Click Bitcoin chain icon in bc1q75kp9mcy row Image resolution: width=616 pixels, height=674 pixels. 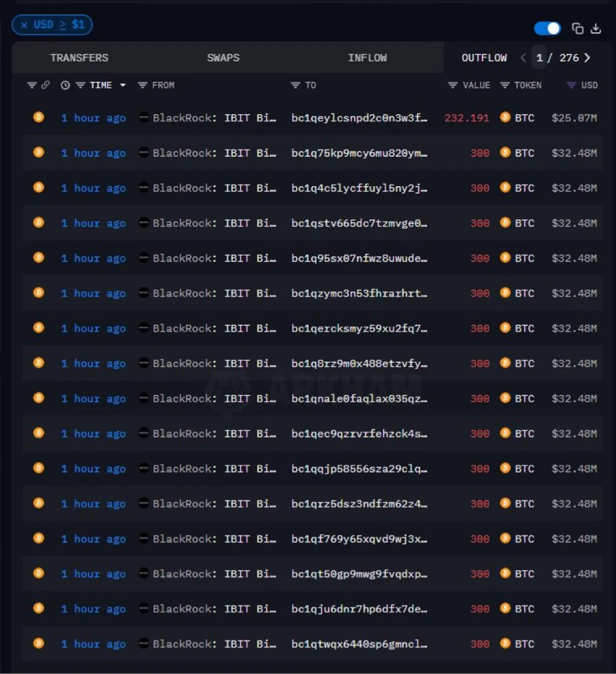pyautogui.click(x=39, y=152)
